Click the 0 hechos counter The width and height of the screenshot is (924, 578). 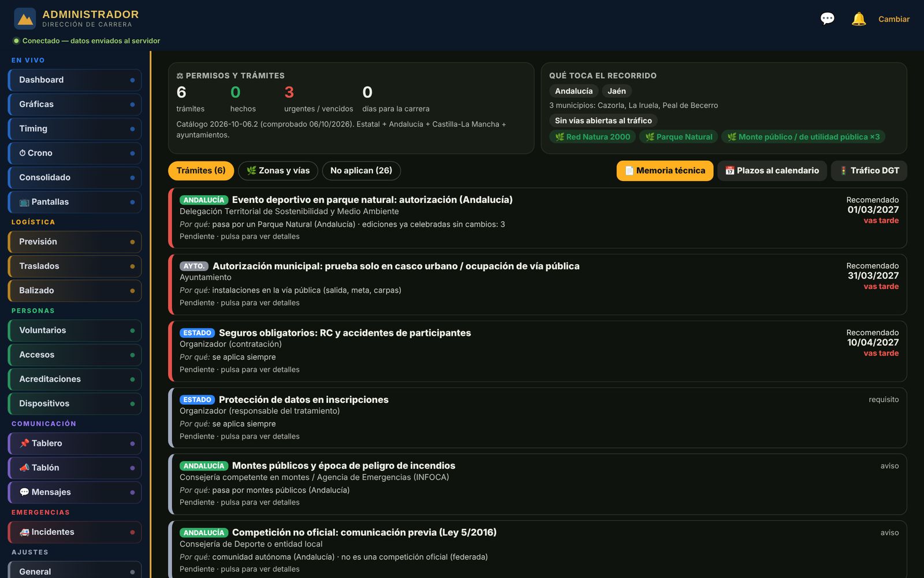pos(236,92)
